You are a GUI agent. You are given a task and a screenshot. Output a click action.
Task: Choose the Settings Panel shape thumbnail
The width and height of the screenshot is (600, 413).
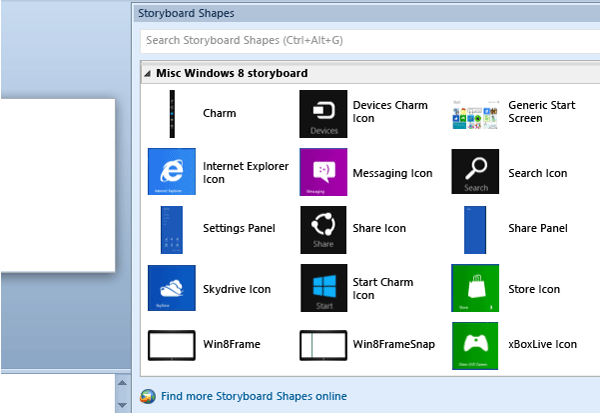coord(172,230)
